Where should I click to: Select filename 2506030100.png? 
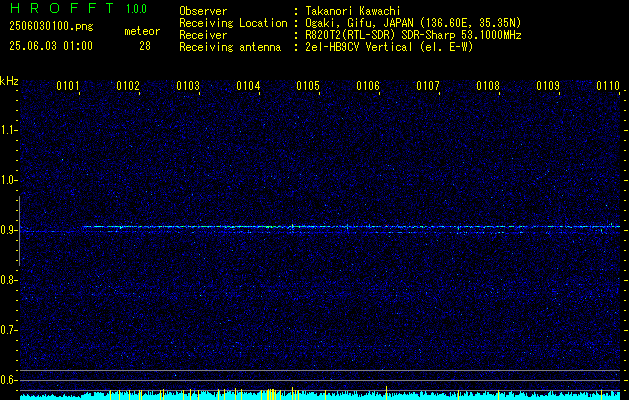51,26
